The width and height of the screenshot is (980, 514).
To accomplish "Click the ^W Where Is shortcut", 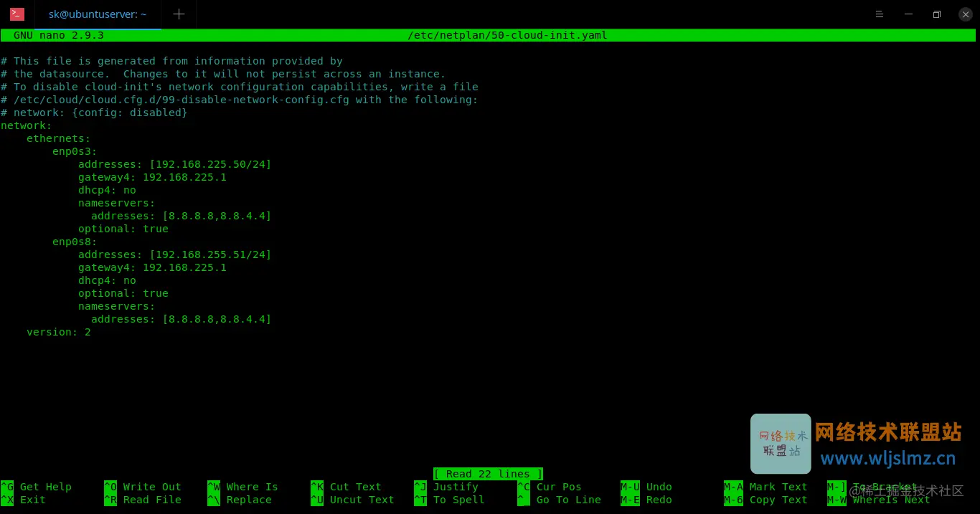I will (x=242, y=487).
